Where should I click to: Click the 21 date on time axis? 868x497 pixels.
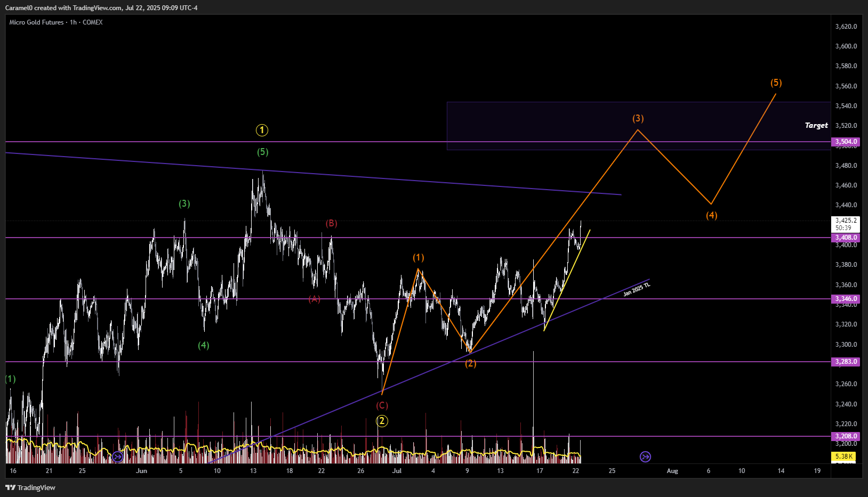tap(49, 471)
